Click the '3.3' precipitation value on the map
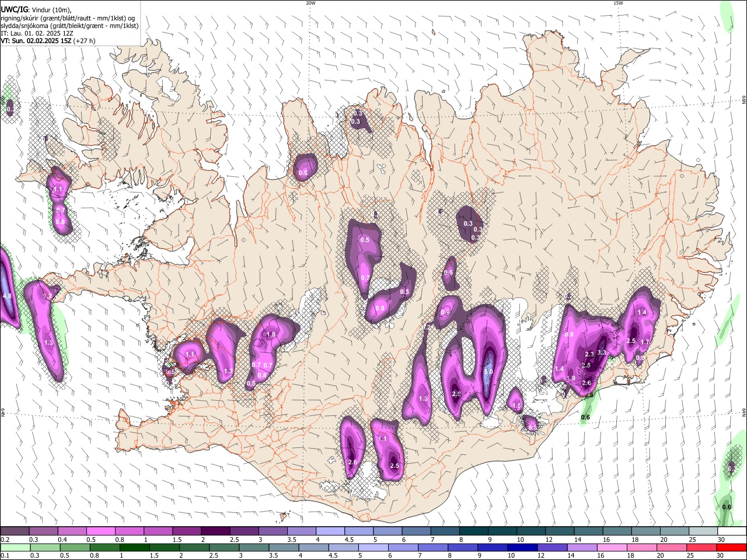 pos(602,352)
